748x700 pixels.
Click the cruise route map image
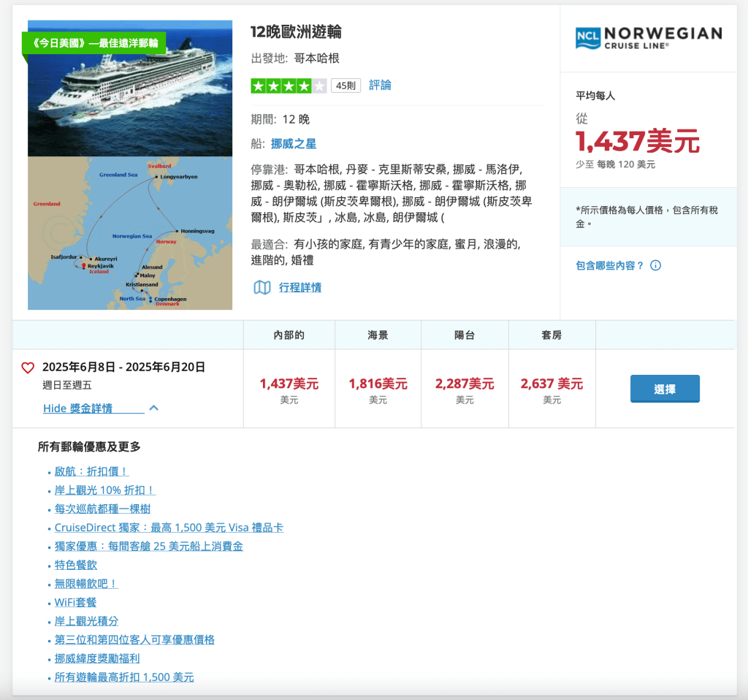[x=130, y=233]
